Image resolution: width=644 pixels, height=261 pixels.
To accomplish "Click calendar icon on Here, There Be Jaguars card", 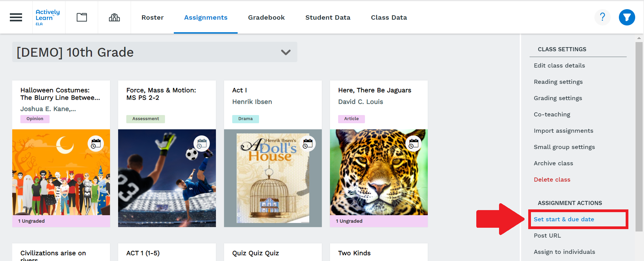I will [x=413, y=144].
